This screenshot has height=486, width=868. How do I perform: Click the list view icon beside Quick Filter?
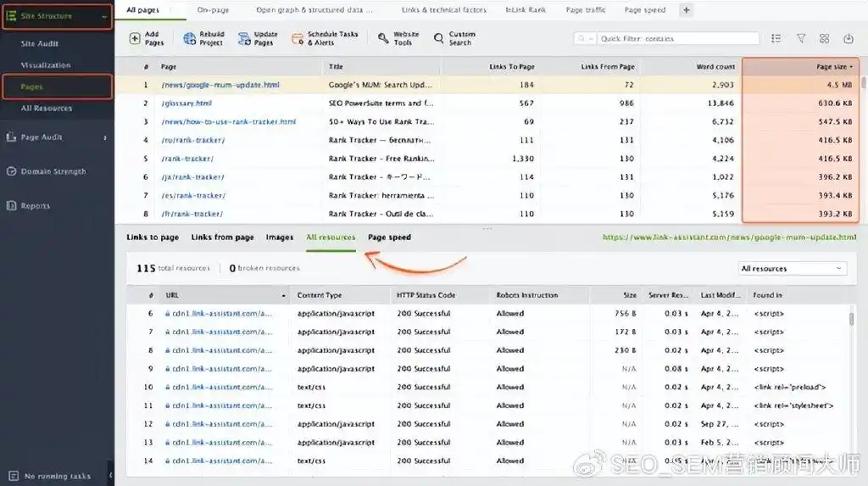[776, 39]
